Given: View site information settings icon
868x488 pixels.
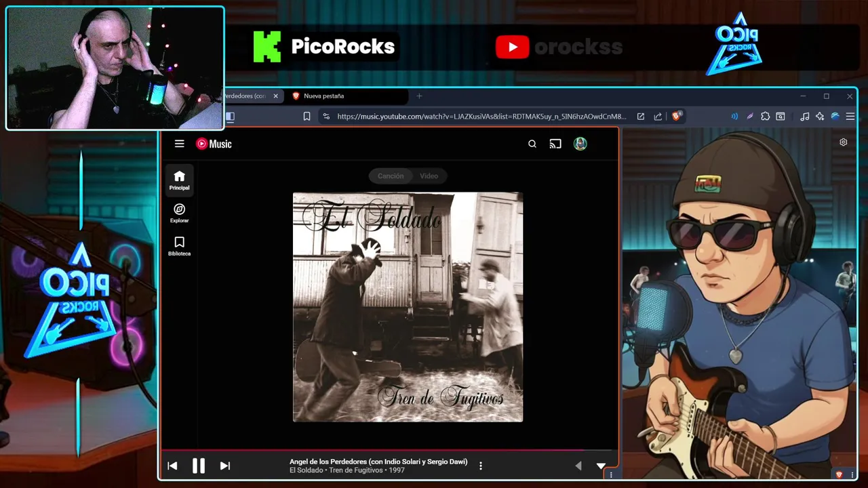Looking at the screenshot, I should point(326,117).
